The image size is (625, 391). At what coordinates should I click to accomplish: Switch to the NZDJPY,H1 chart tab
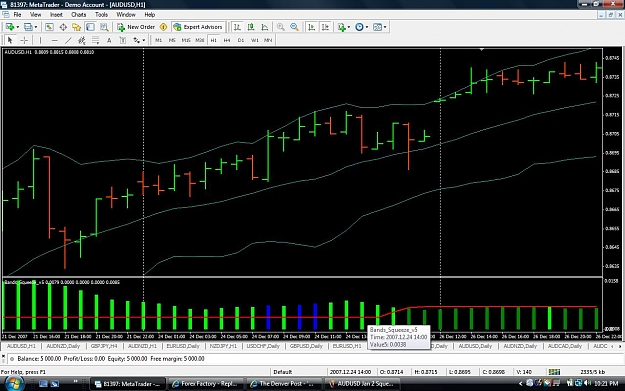coord(223,346)
